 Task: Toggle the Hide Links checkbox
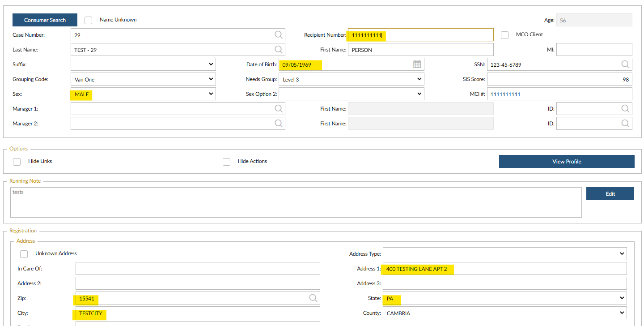(17, 162)
